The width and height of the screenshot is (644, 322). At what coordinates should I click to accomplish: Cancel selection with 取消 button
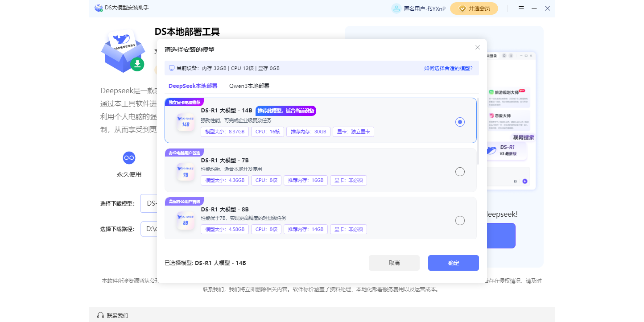(x=394, y=263)
